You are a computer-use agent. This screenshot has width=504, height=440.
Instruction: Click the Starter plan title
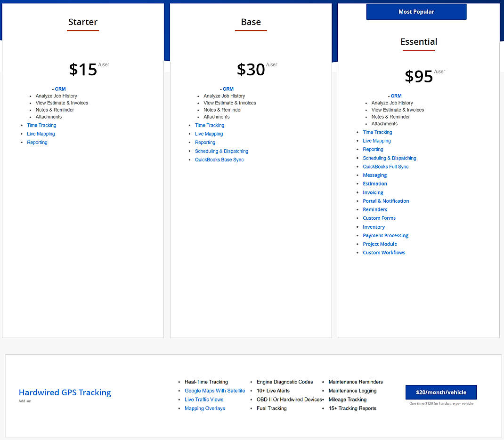pyautogui.click(x=83, y=22)
